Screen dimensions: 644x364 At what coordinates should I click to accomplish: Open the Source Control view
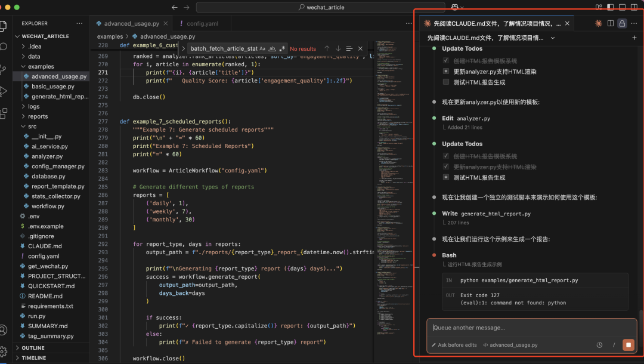click(x=2, y=69)
